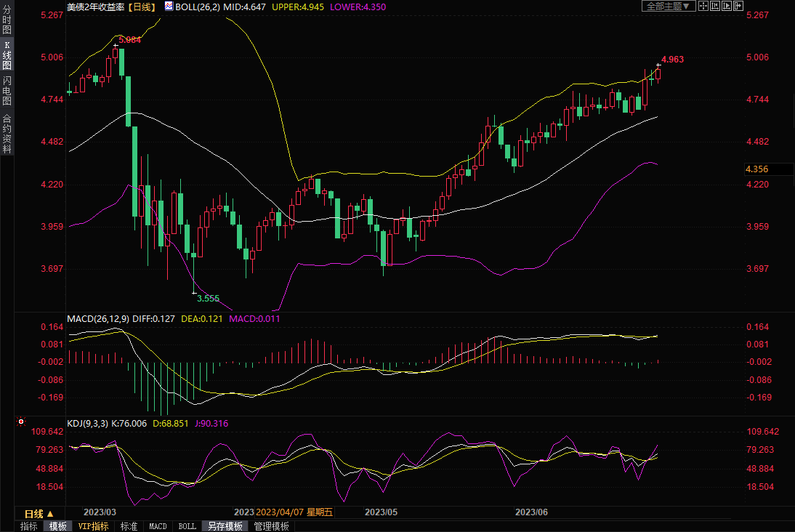Click 另存模板 to save template
Image resolution: width=795 pixels, height=532 pixels.
[225, 526]
